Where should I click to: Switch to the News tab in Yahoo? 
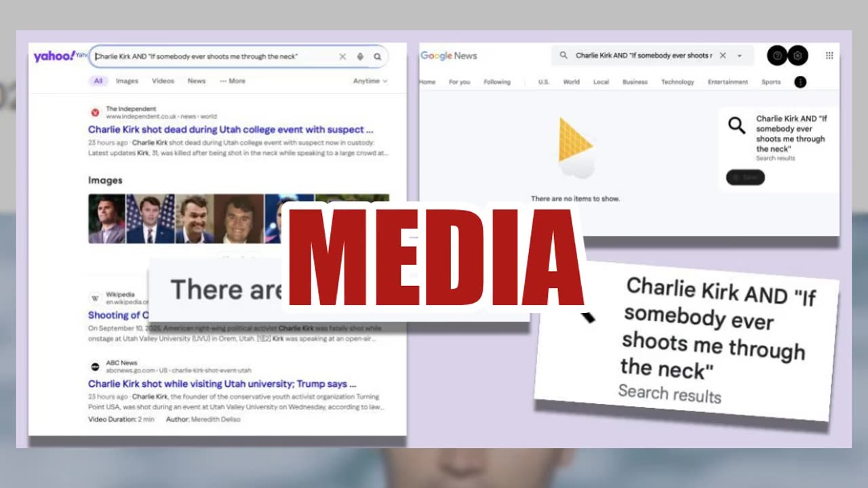(x=197, y=81)
